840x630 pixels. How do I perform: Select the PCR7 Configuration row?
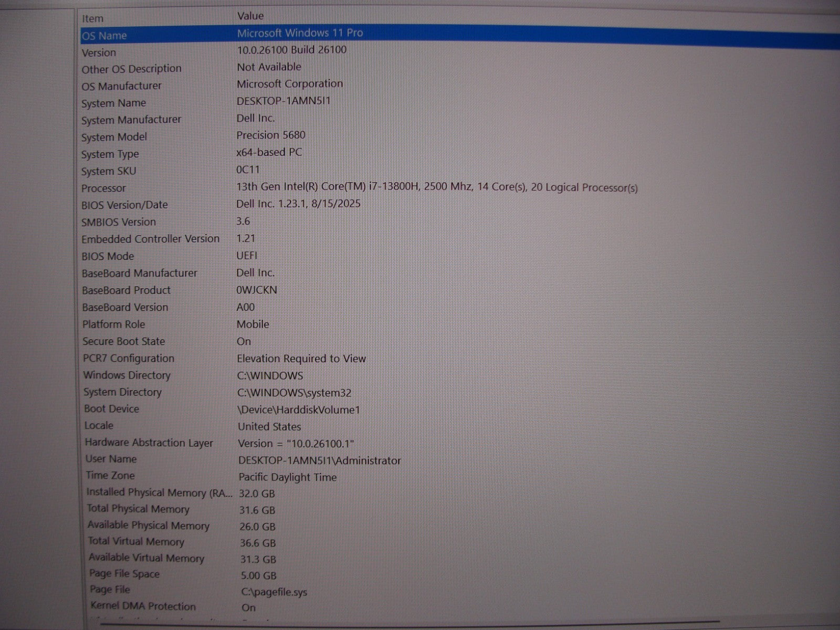(129, 359)
